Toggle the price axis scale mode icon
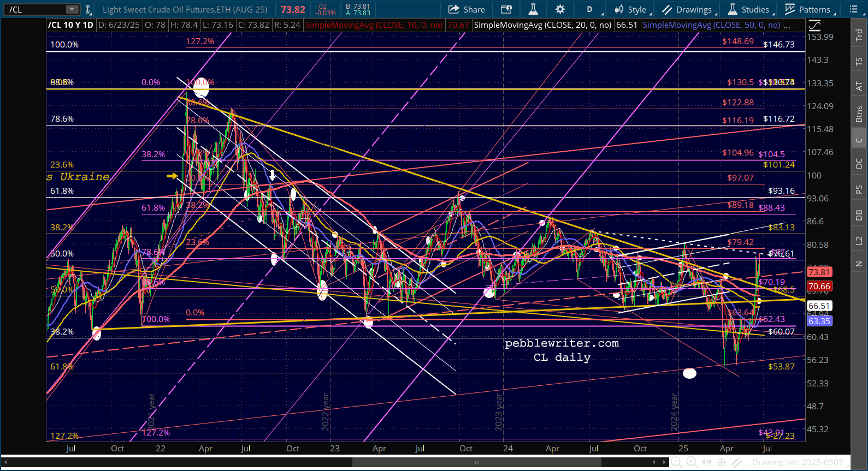The width and height of the screenshot is (868, 471). point(814,25)
